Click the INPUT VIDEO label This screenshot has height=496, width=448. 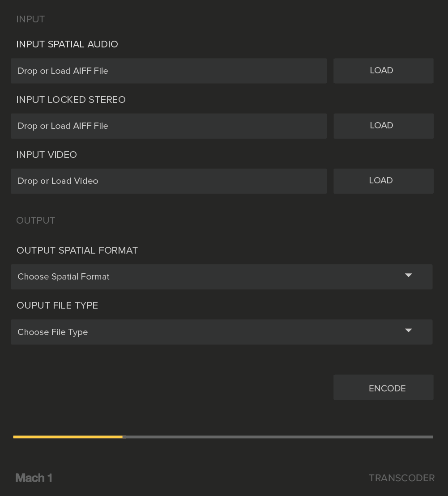(x=47, y=154)
